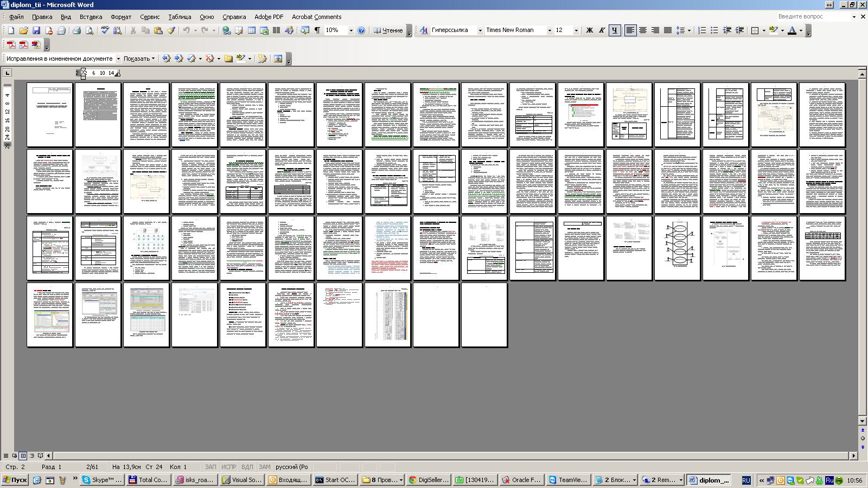This screenshot has height=488, width=868.
Task: Open the Файл menu
Action: (16, 17)
